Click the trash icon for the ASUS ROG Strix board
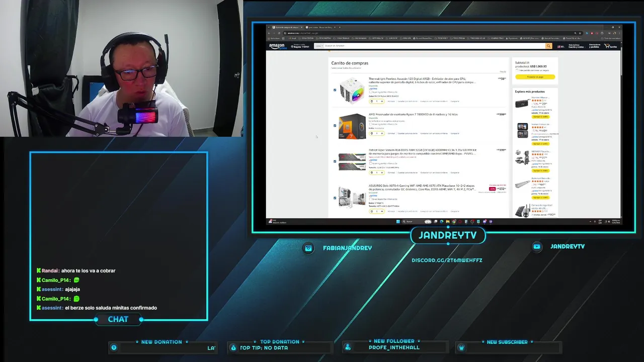Viewport: 644px width, 362px height. pos(372,211)
